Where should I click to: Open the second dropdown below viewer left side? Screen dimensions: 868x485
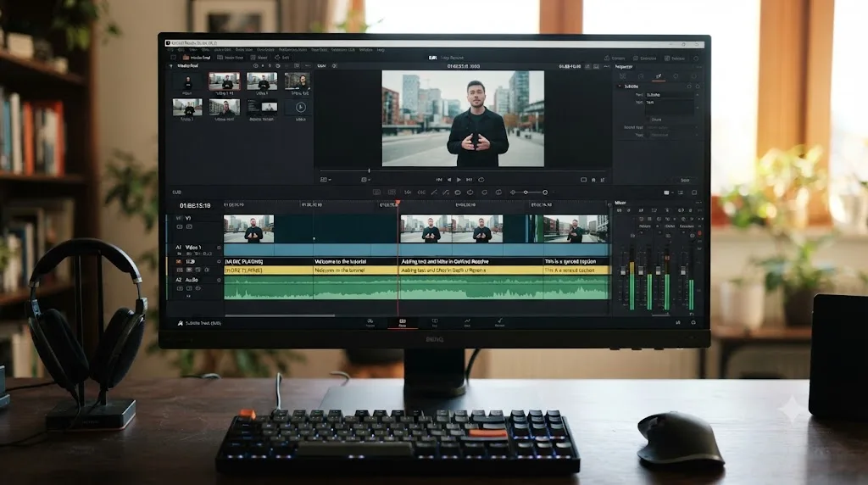tap(365, 180)
